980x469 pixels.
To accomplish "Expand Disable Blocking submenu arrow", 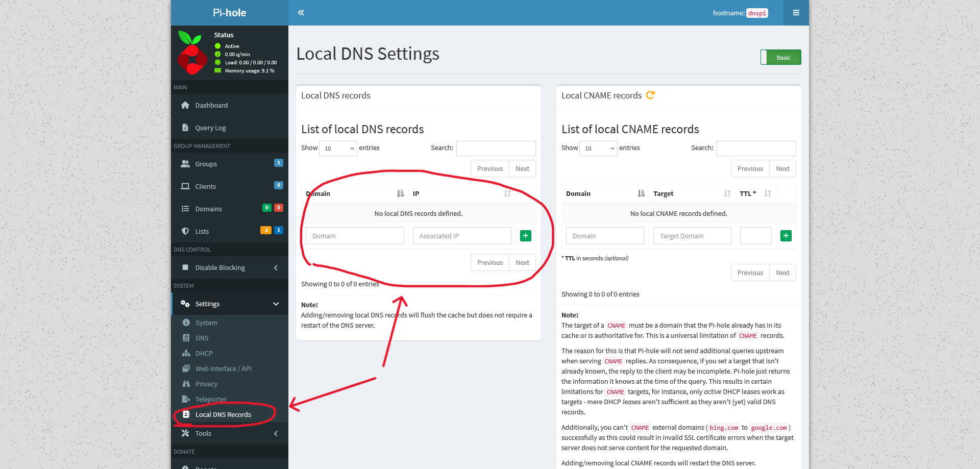I will coord(276,267).
